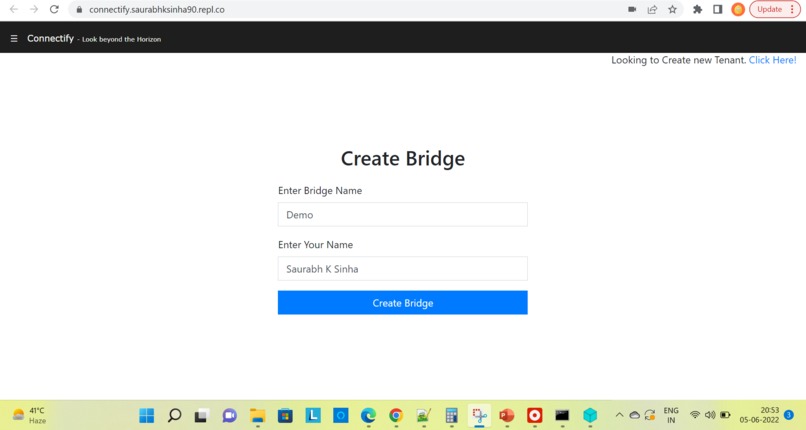Click the Connectify brand title
Image resolution: width=806 pixels, height=430 pixels.
pyautogui.click(x=50, y=39)
